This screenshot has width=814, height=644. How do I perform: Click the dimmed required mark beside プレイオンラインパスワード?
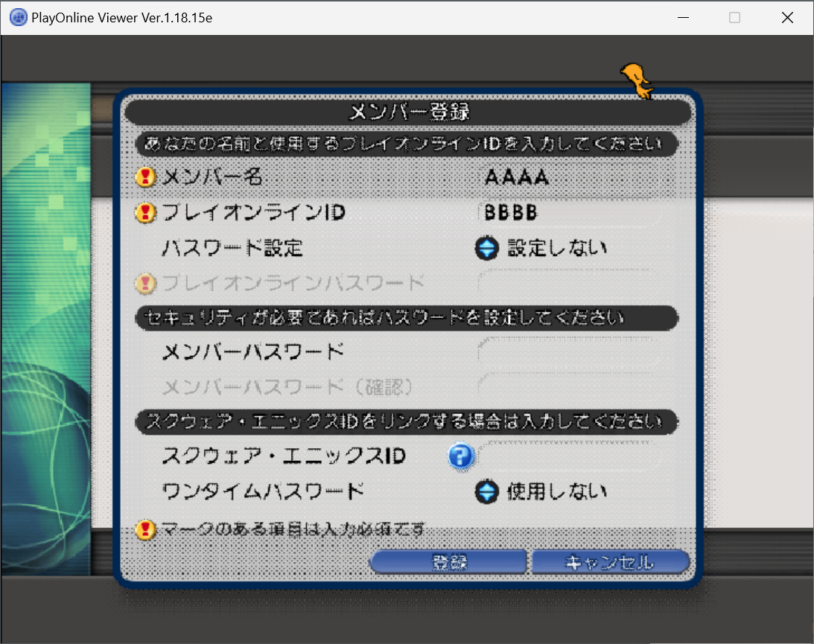click(146, 283)
